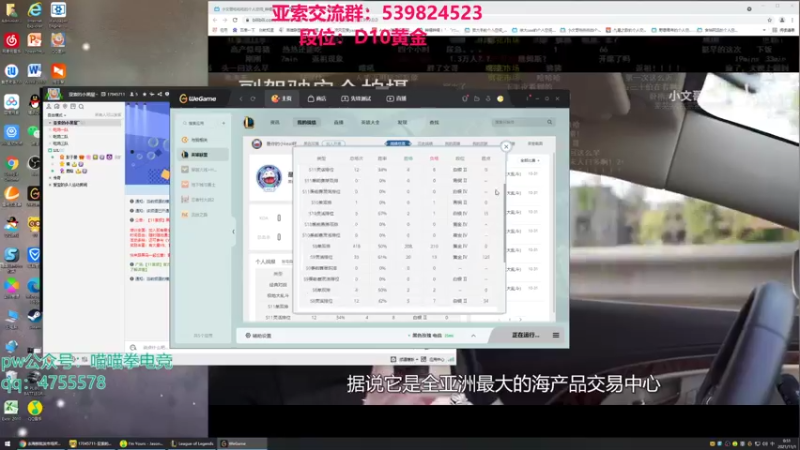Open the WeGame 直播 live tab in top bar
Screen dimensions: 800x450
coord(396,98)
